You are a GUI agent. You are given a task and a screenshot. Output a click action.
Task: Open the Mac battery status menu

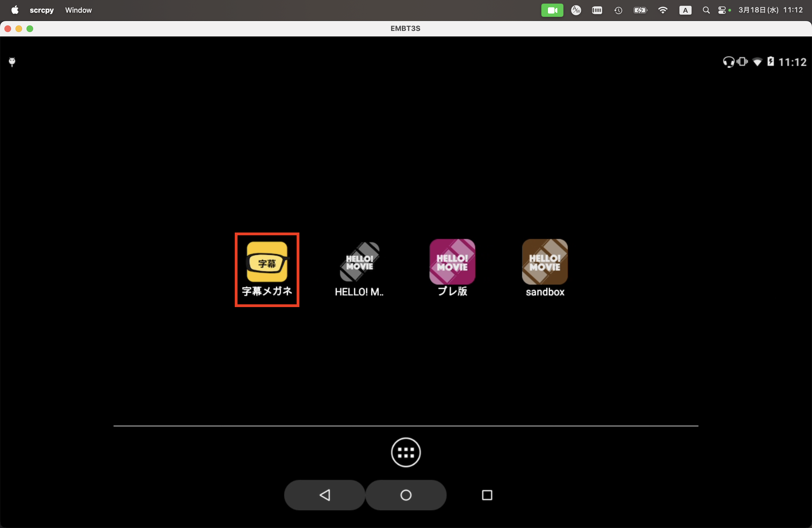coord(640,10)
